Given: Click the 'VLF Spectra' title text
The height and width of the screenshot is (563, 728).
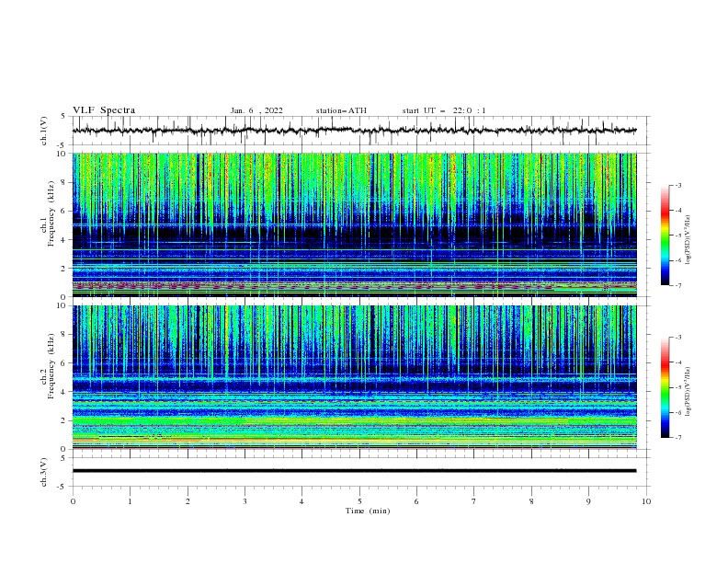Looking at the screenshot, I should coord(104,110).
